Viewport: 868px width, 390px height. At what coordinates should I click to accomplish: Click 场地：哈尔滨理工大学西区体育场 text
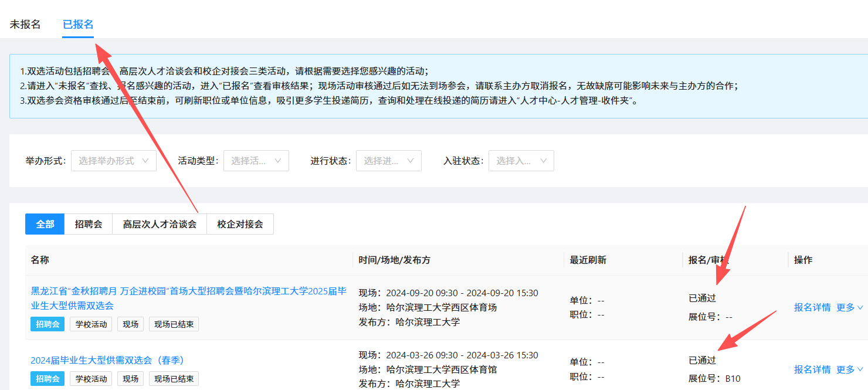(428, 307)
